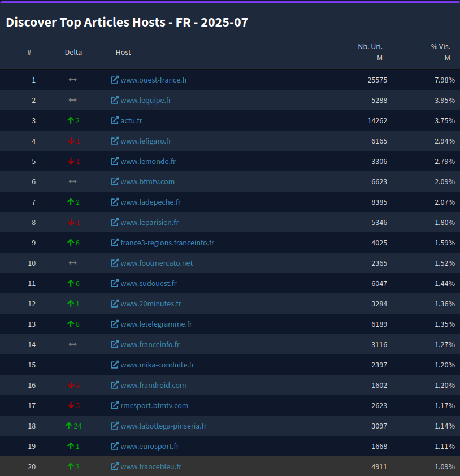Click the 14262 Nb. Uri. cell
Viewport: 460px width, 476px height.
pyautogui.click(x=377, y=120)
